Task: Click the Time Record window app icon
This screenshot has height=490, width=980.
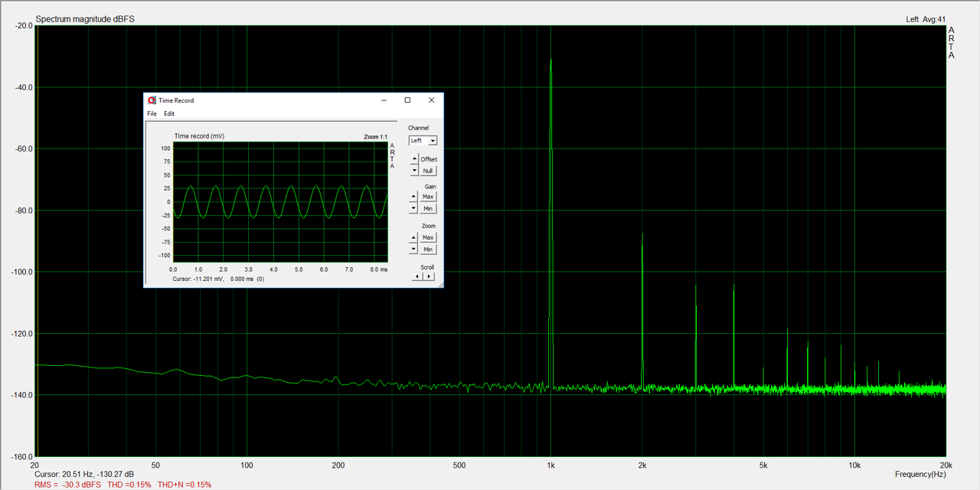Action: [152, 100]
